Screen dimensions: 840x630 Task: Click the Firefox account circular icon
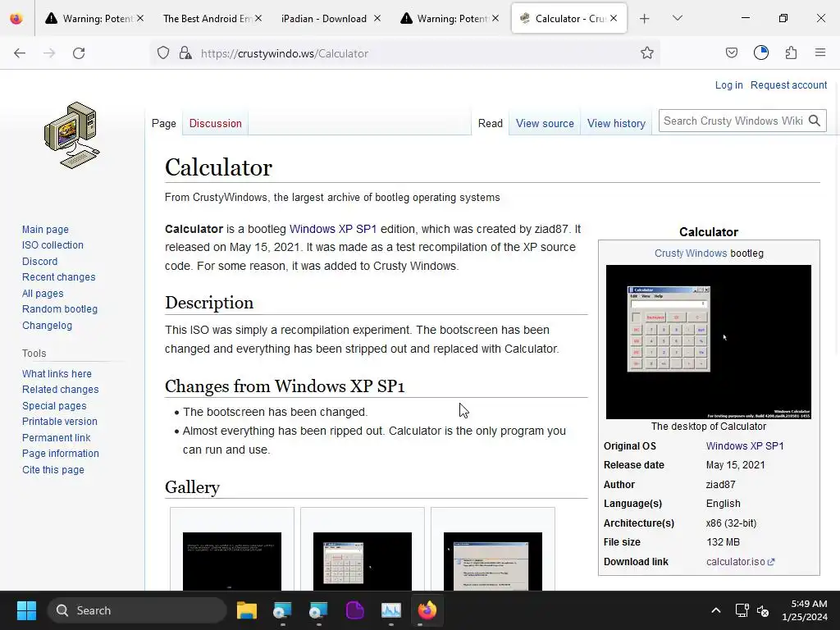(x=761, y=53)
